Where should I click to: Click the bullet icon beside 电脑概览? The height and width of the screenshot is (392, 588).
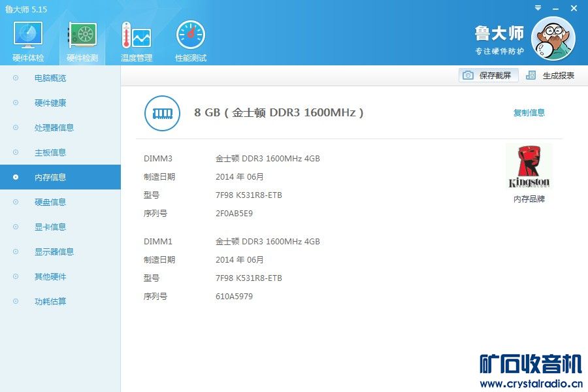[16, 78]
